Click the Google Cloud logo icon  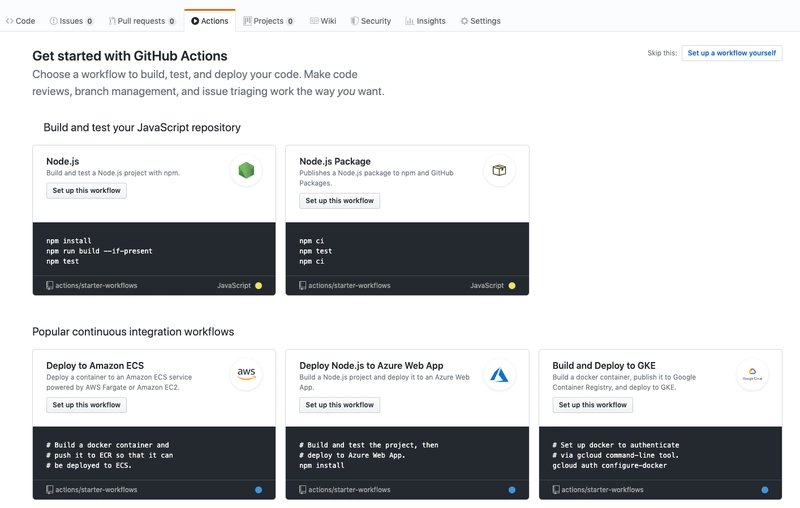pyautogui.click(x=753, y=374)
